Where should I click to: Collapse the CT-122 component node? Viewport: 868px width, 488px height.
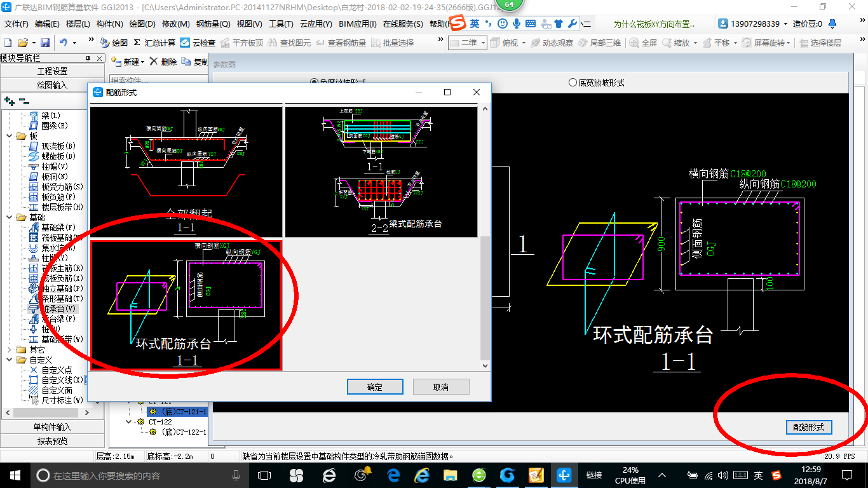coord(130,422)
